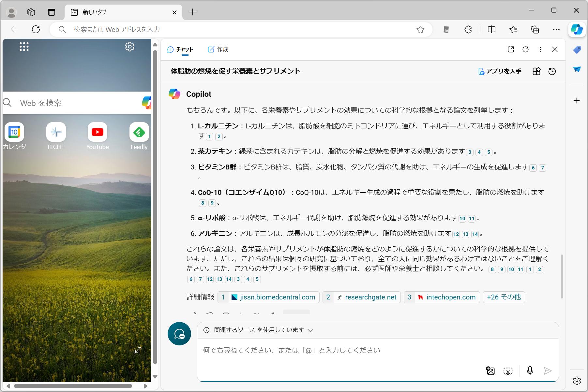This screenshot has height=392, width=588.
Task: Close the Copilot sidebar pane
Action: (555, 49)
